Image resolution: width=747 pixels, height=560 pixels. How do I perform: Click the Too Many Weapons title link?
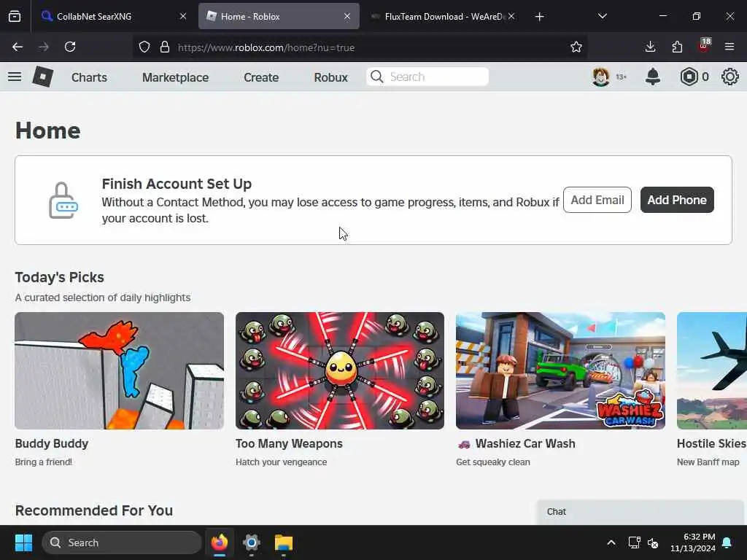289,443
